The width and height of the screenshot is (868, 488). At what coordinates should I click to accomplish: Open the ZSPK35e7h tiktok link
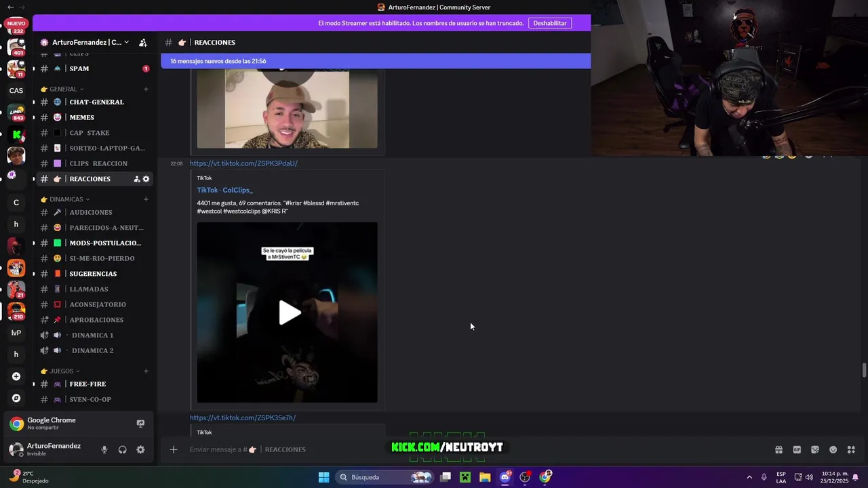[x=243, y=418]
